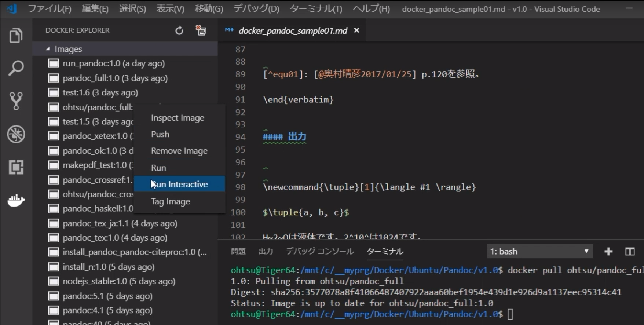Screen dimensions: 644x325
Task: Split the terminal panel
Action: pos(630,251)
